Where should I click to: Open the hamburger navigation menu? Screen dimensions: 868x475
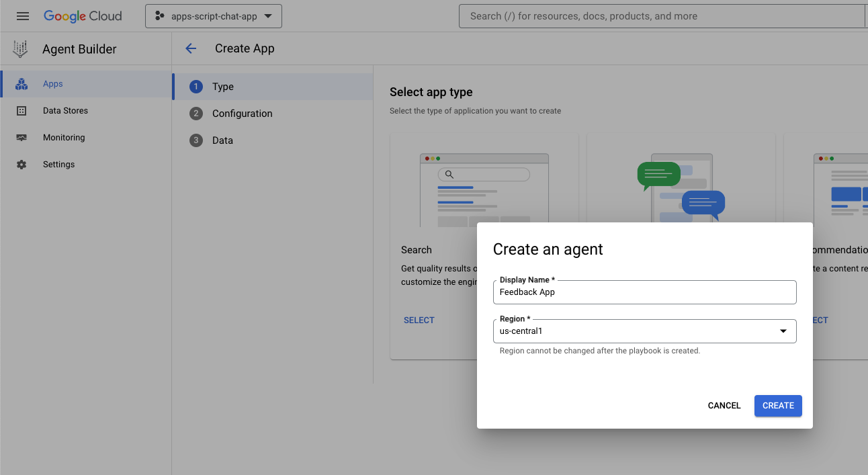[x=23, y=16]
